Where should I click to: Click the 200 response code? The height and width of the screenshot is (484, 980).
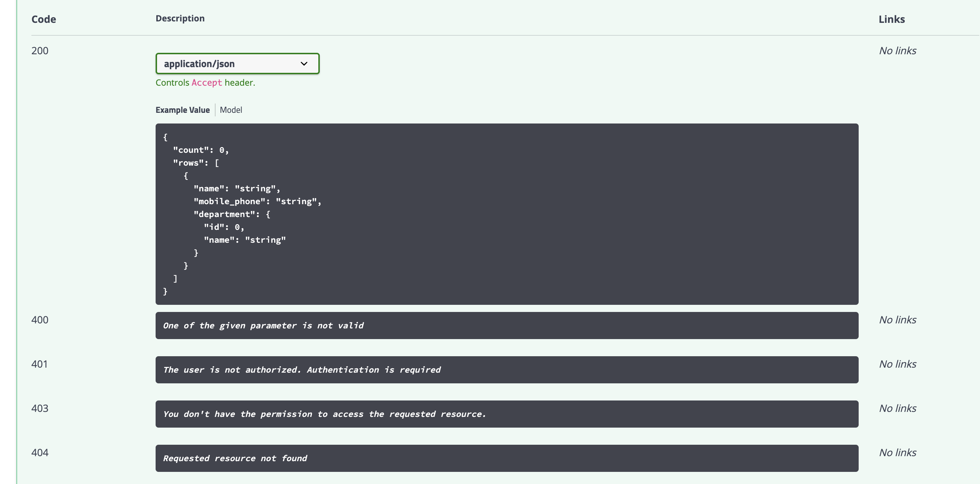click(x=40, y=51)
